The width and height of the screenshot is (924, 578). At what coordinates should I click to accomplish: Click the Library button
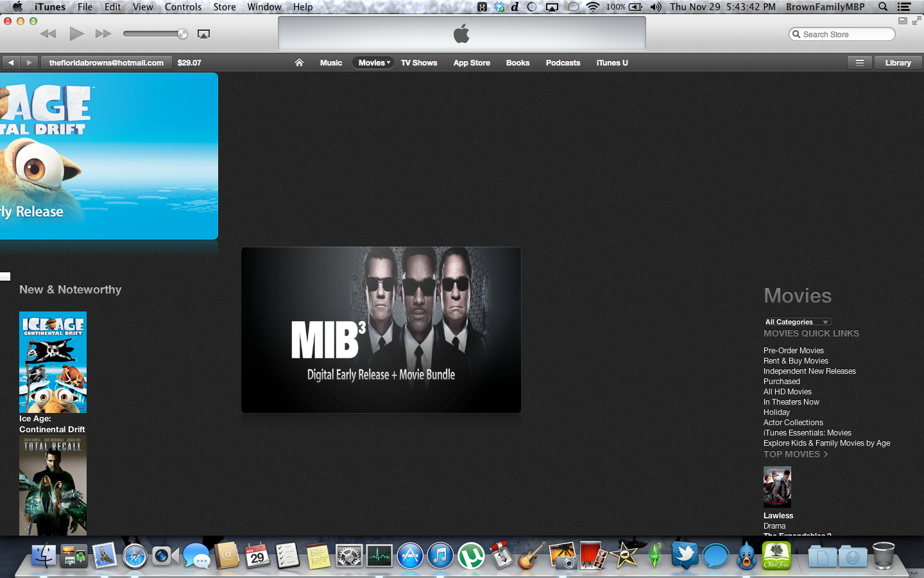[898, 62]
